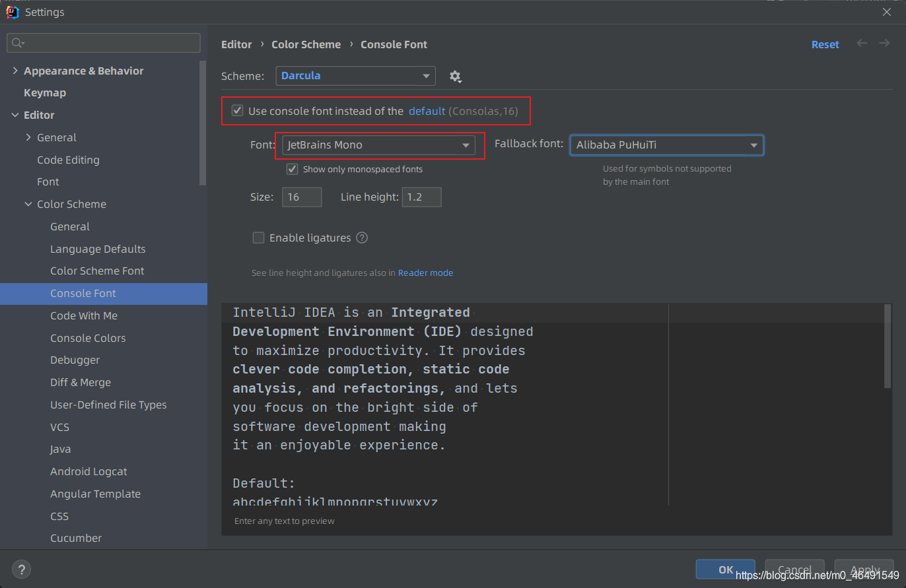
Task: Select Code Editing in the settings tree
Action: tap(68, 160)
